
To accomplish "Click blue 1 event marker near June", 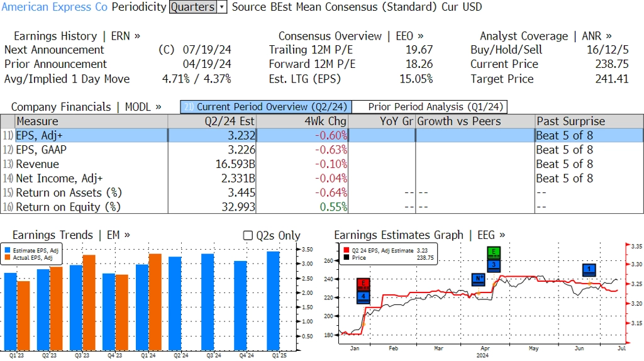I will pyautogui.click(x=589, y=270).
